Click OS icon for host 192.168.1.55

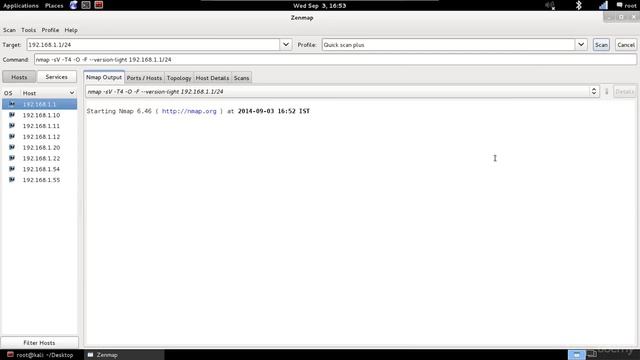click(x=12, y=180)
